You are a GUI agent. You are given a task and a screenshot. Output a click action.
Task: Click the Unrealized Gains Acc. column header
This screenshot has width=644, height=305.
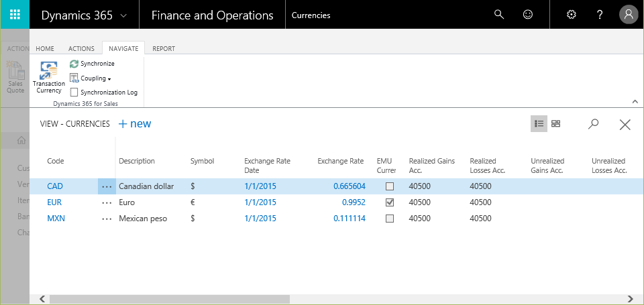pyautogui.click(x=547, y=166)
